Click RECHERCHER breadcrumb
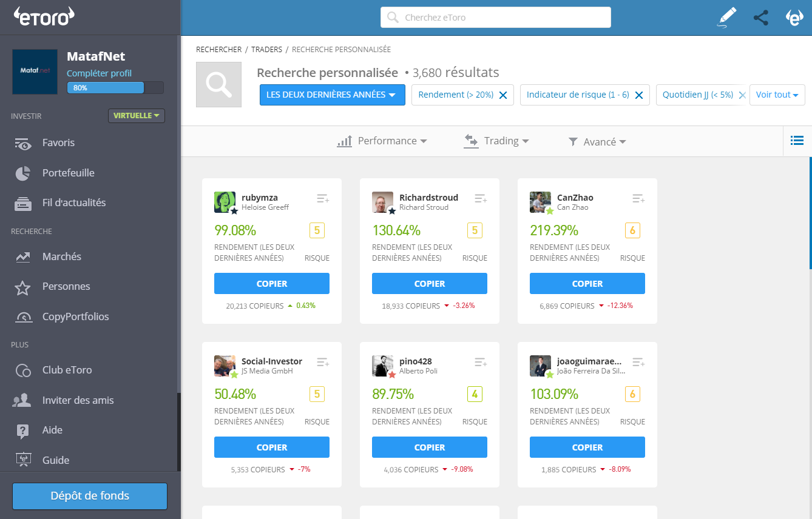This screenshot has width=812, height=519. [x=218, y=50]
